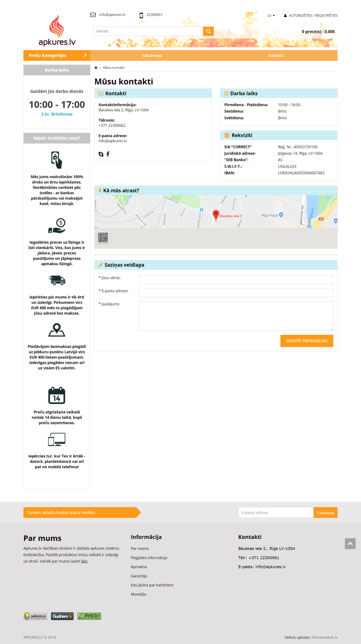The image size is (361, 644).
Task: Open the Piegādes informācija footer link
Action: 149,558
